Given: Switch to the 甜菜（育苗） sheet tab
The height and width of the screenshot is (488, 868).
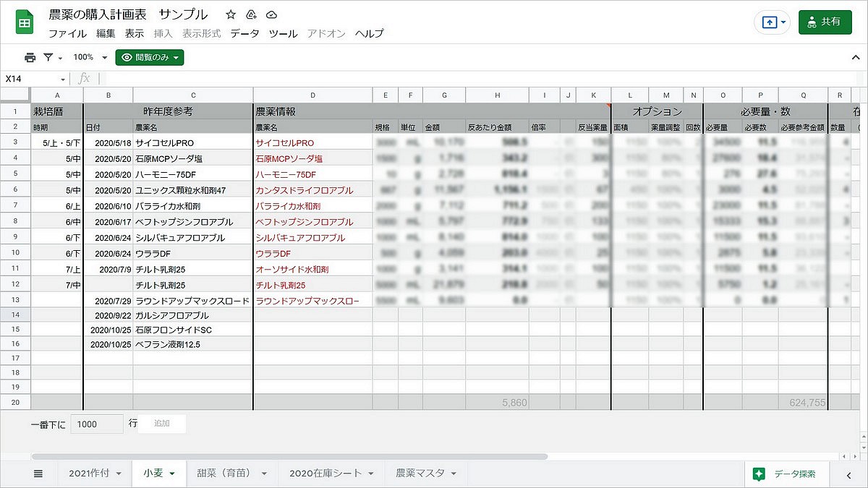Looking at the screenshot, I should pyautogui.click(x=224, y=474).
